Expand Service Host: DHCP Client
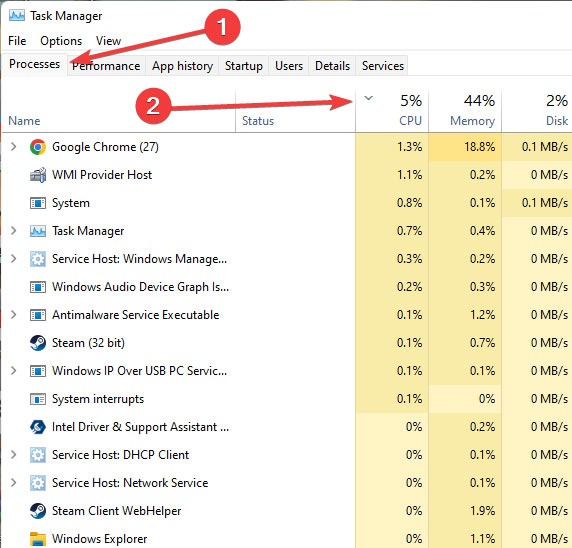The image size is (572, 548). [13, 455]
